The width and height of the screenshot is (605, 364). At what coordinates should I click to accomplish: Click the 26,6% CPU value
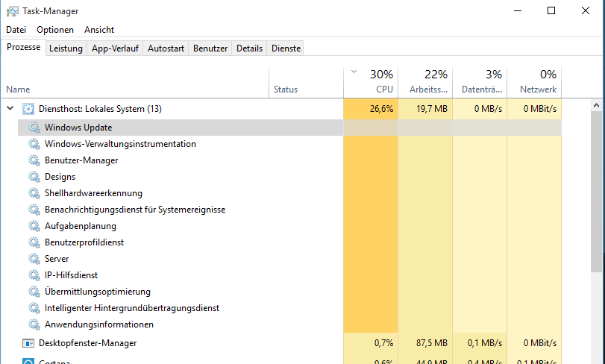click(381, 109)
